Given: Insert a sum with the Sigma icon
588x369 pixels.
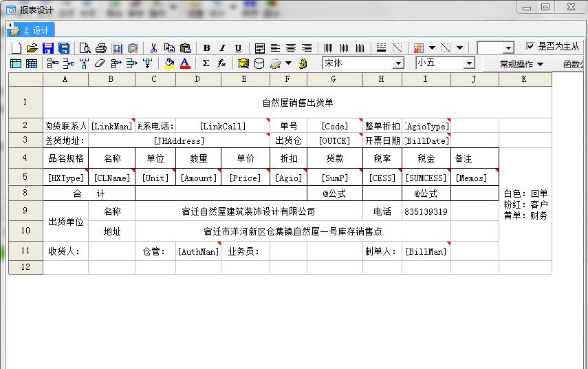Looking at the screenshot, I should (206, 63).
